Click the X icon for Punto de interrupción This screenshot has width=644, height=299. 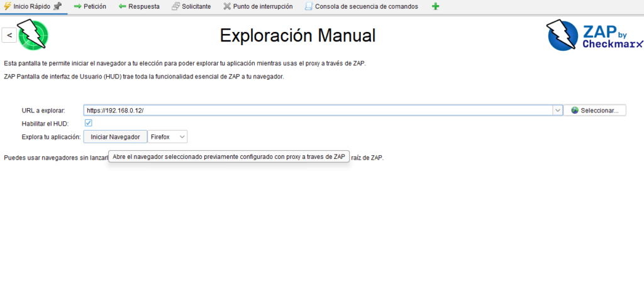coord(227,6)
